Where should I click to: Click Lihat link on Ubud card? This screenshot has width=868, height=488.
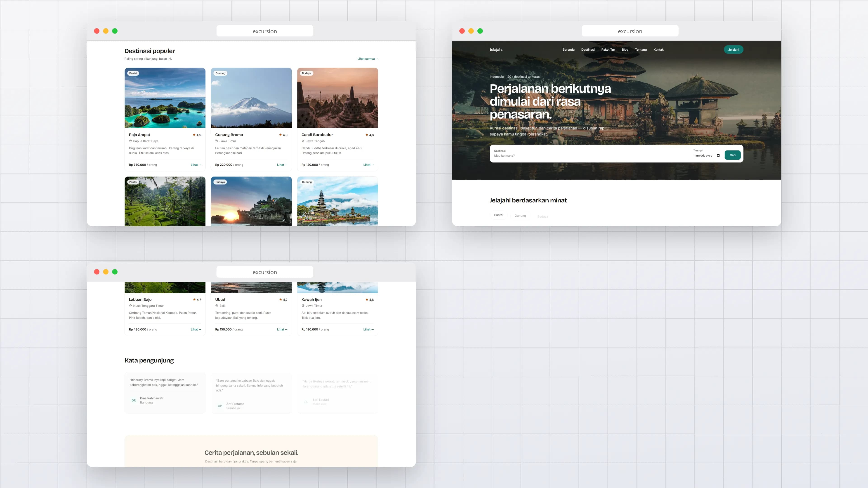282,329
